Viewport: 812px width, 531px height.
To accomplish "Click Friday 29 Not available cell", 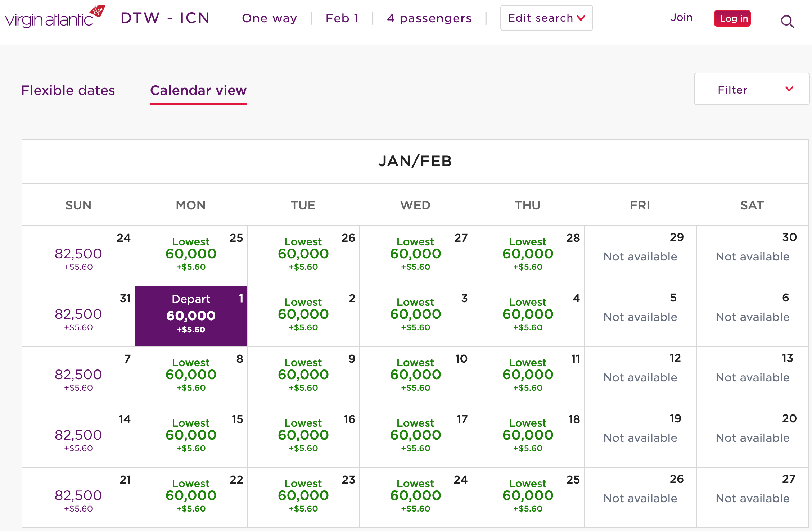I will tap(640, 256).
